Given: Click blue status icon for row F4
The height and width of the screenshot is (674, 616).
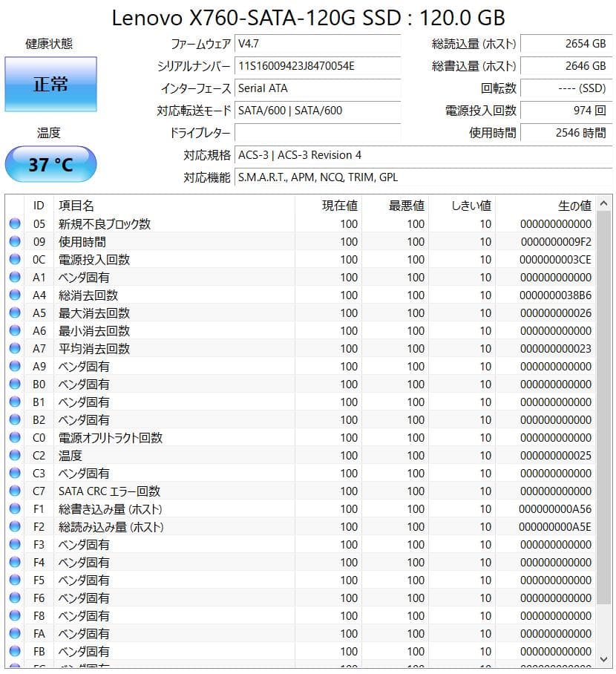Looking at the screenshot, I should coord(15,562).
